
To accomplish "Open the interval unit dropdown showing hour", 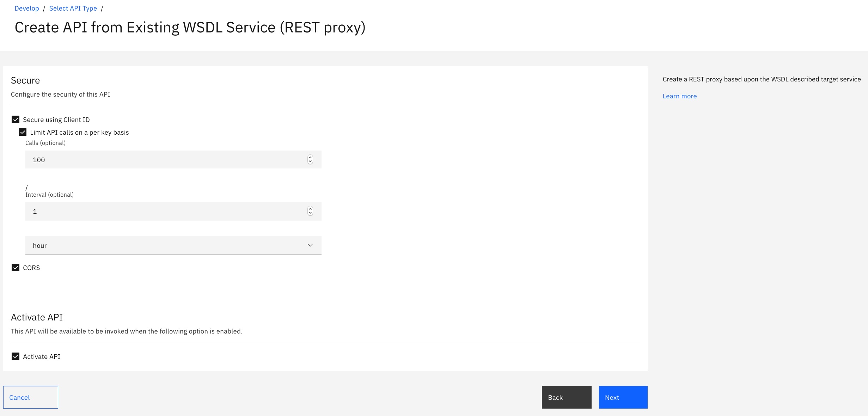I will tap(173, 245).
